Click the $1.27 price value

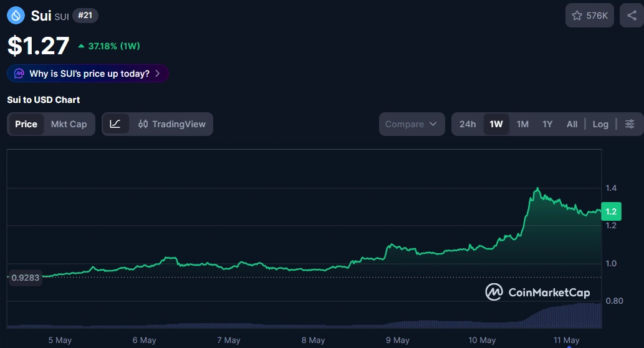(38, 46)
